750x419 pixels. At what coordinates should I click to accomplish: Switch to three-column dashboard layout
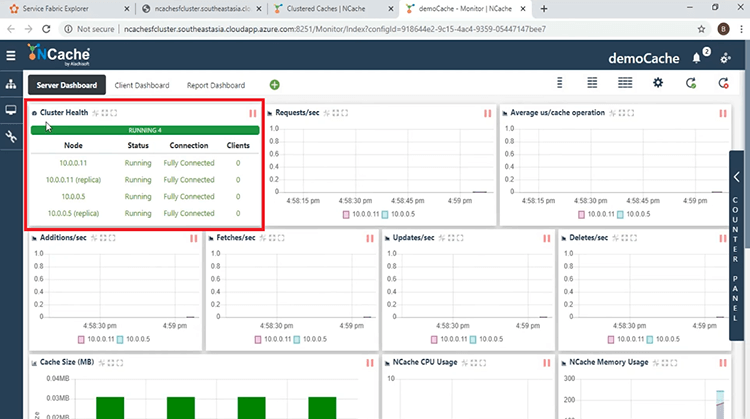coord(625,83)
